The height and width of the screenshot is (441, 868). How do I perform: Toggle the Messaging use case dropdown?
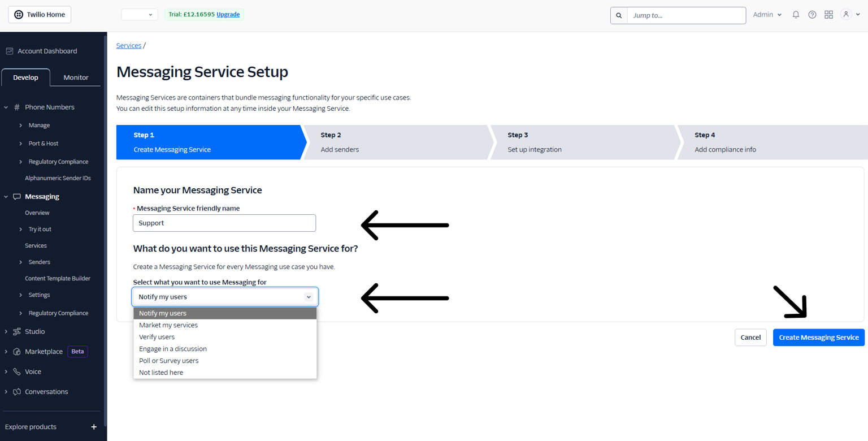click(225, 297)
